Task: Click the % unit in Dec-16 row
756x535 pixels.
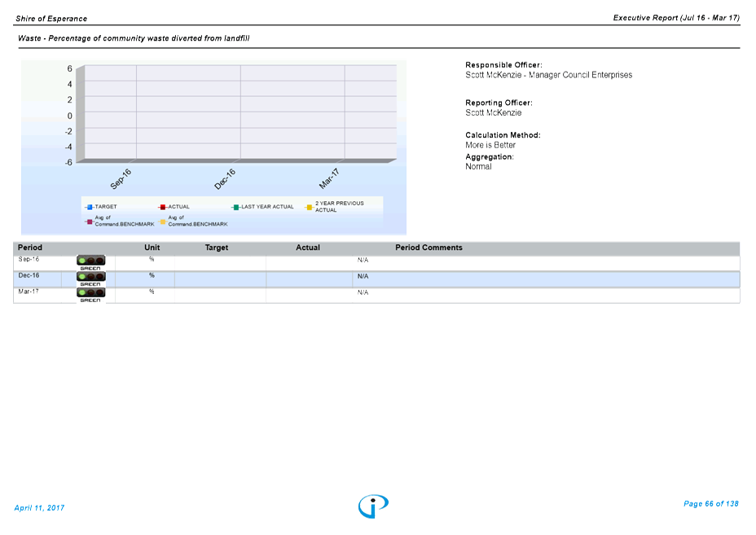Action: point(152,275)
